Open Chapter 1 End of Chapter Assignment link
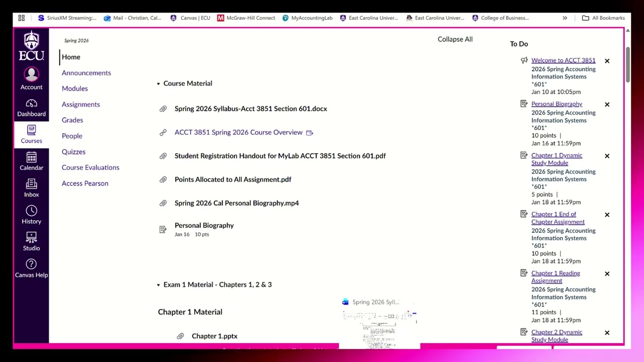This screenshot has height=362, width=644. point(557,218)
